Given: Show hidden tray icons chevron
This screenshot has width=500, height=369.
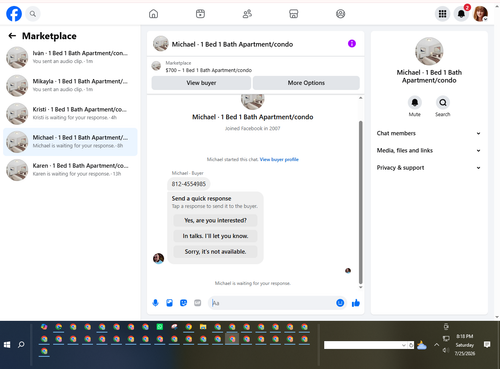Looking at the screenshot, I should (x=436, y=345).
